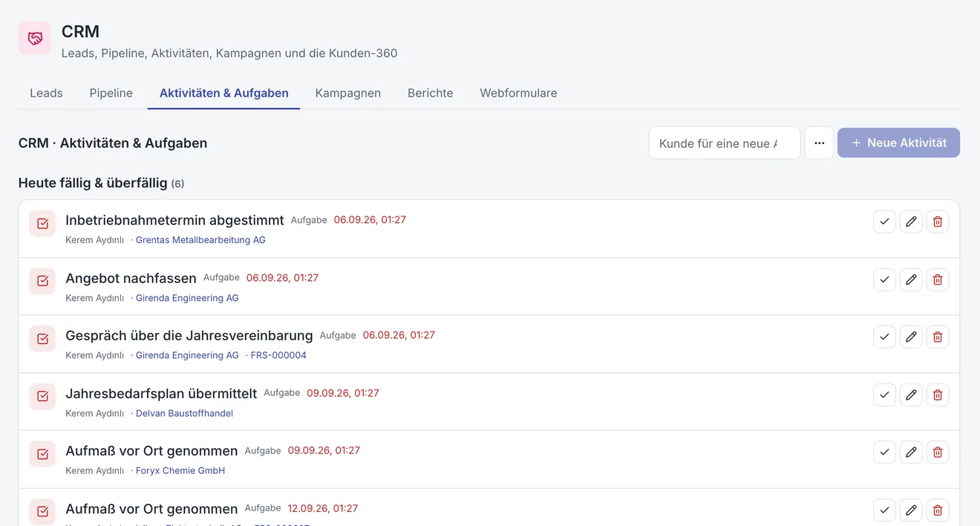Click the Inbetriebnahmetermin abgestimmt title
This screenshot has height=526, width=980.
tap(174, 220)
